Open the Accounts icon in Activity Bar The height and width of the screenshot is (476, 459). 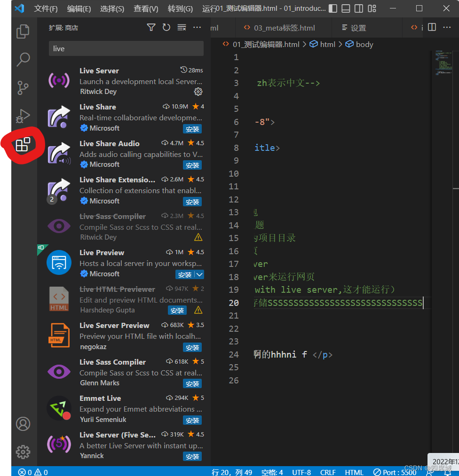pos(23,423)
